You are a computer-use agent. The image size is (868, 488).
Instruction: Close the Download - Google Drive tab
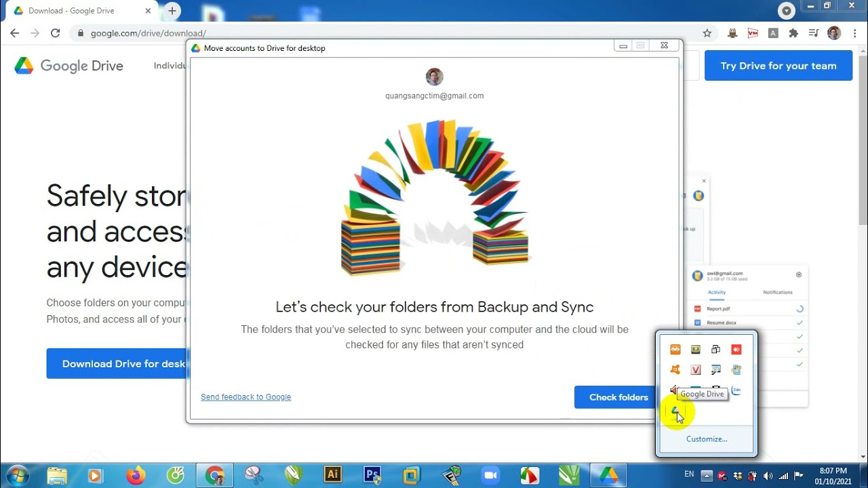click(x=148, y=11)
